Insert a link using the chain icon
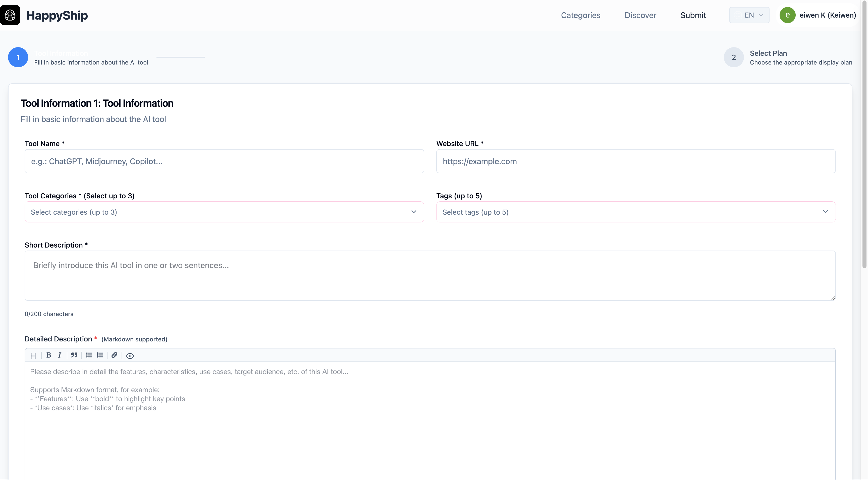868x480 pixels. tap(115, 355)
